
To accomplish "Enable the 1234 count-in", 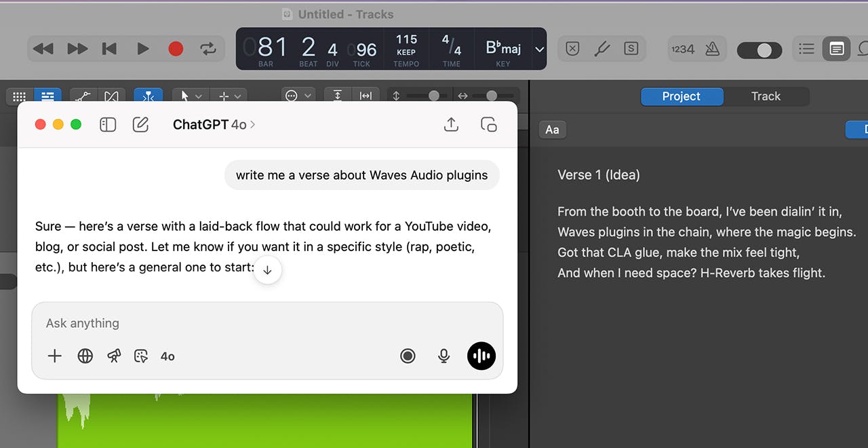I will (682, 49).
